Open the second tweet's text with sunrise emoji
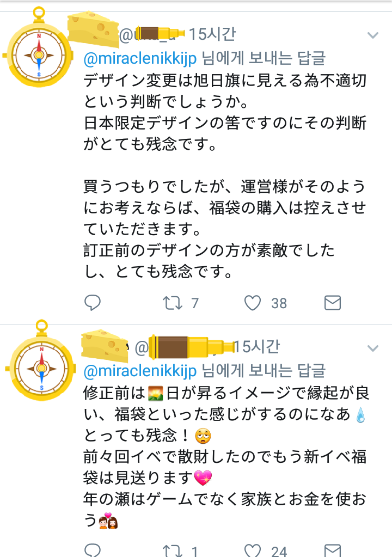Screen dimensions: 392x557 (226, 457)
